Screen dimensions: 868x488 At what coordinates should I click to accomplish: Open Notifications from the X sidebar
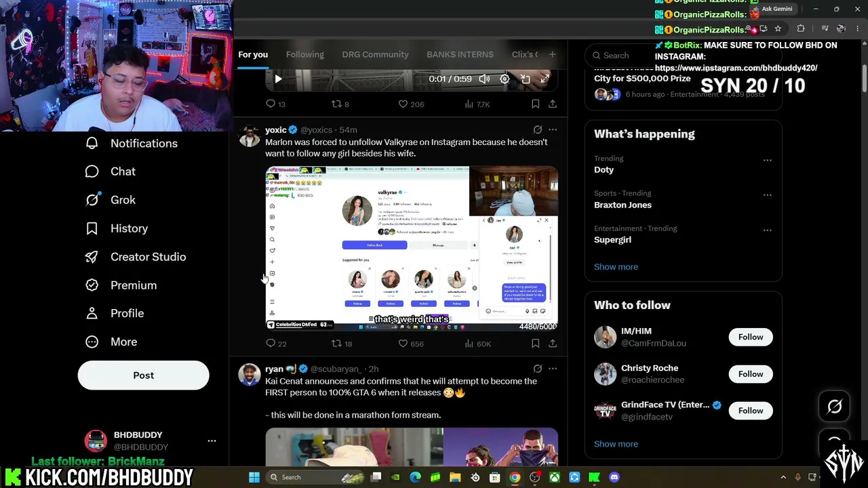coord(132,143)
